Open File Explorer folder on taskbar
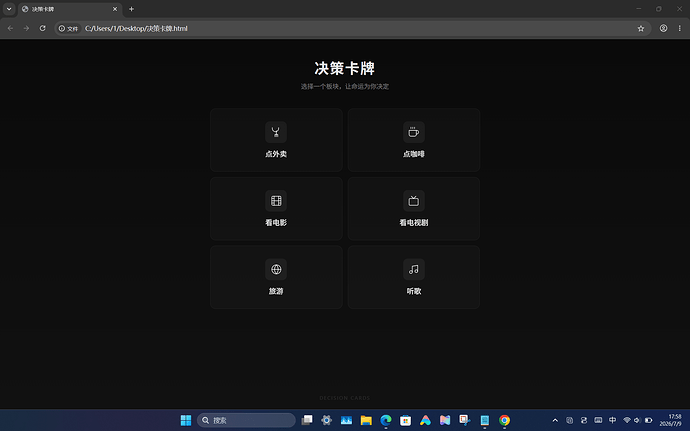The height and width of the screenshot is (431, 690). pyautogui.click(x=366, y=420)
